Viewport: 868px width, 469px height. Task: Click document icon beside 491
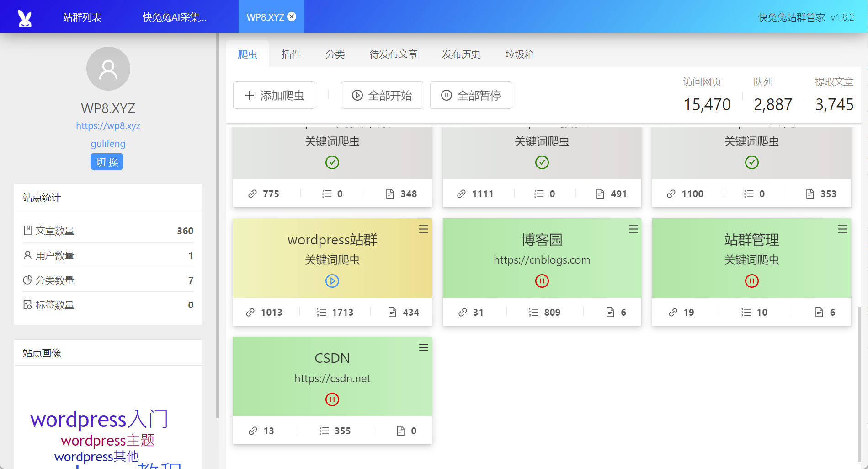click(600, 194)
